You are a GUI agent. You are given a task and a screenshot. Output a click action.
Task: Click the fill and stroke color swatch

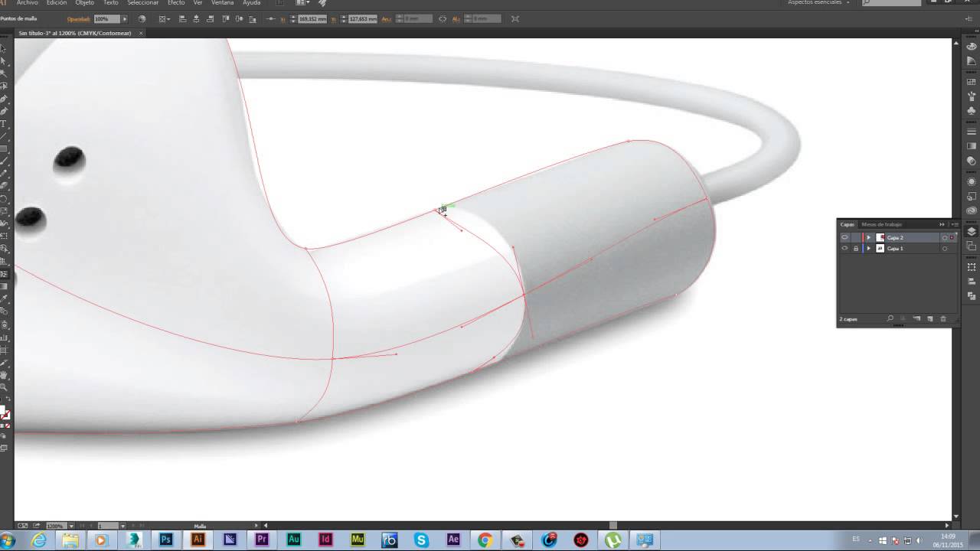tap(5, 413)
